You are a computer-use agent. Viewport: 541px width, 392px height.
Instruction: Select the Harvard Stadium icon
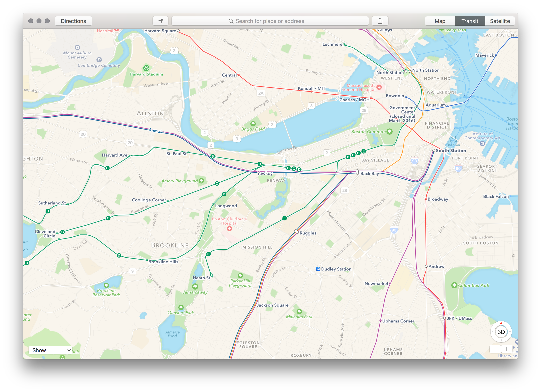(x=146, y=68)
